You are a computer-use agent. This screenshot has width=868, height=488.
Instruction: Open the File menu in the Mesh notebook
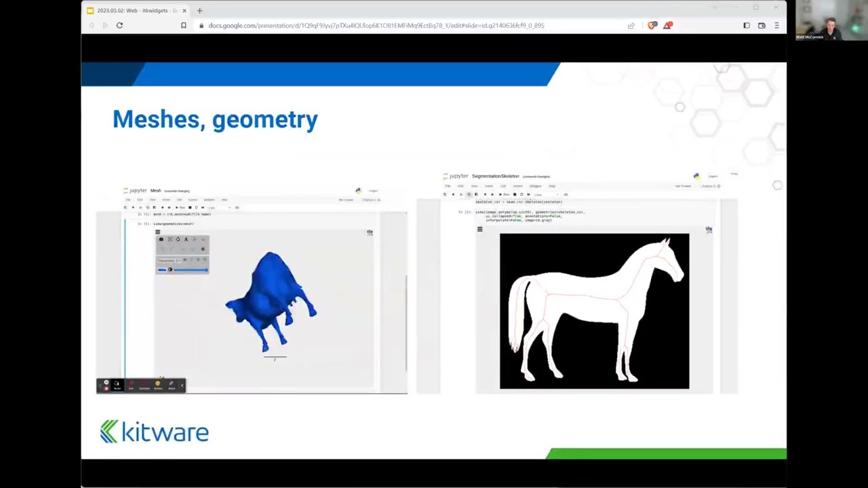point(127,199)
